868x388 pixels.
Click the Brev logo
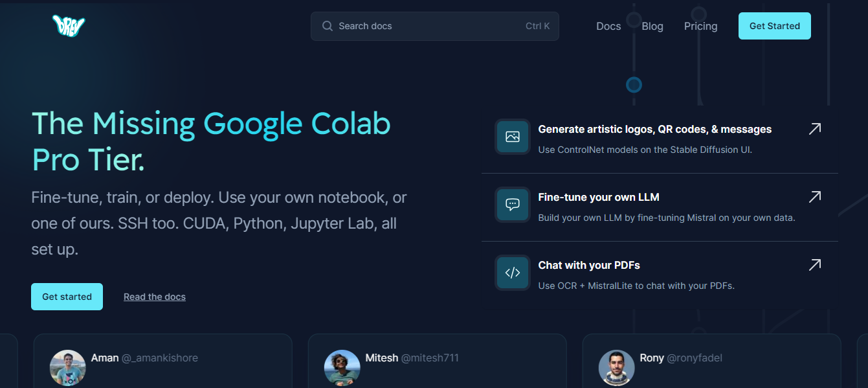[69, 26]
